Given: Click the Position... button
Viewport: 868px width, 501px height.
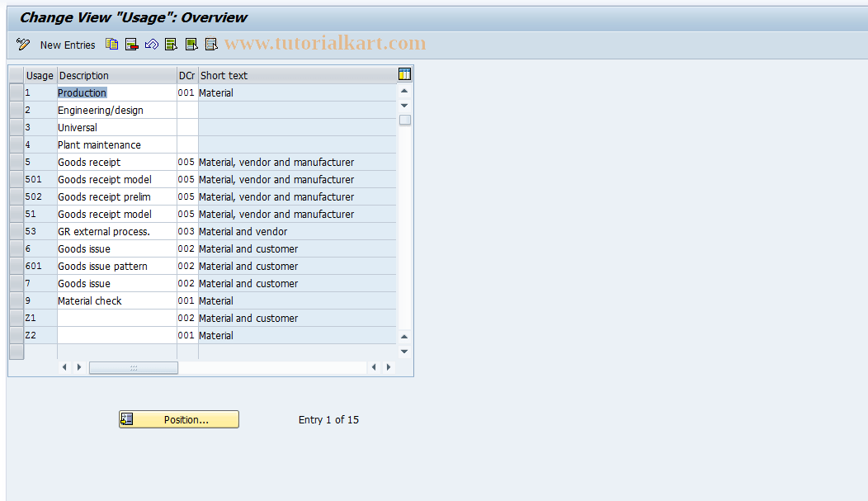Looking at the screenshot, I should [178, 419].
